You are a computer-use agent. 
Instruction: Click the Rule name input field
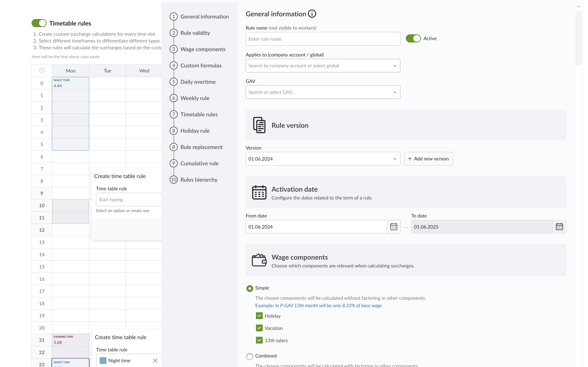(323, 39)
